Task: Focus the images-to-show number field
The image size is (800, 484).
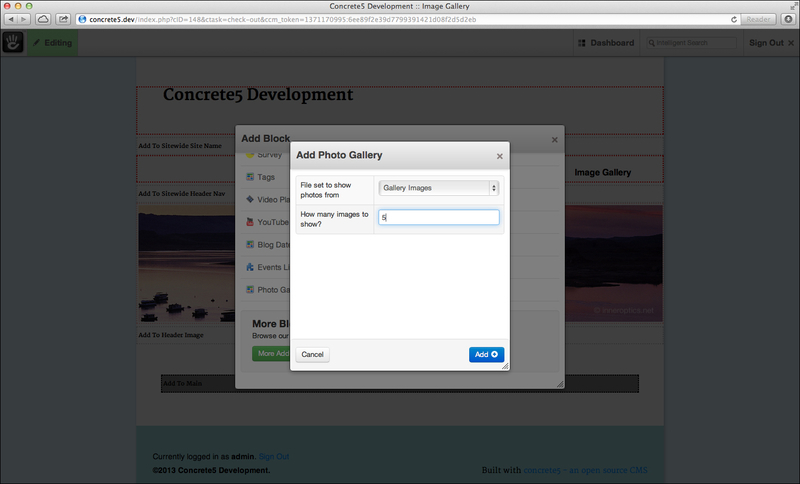Action: click(438, 217)
